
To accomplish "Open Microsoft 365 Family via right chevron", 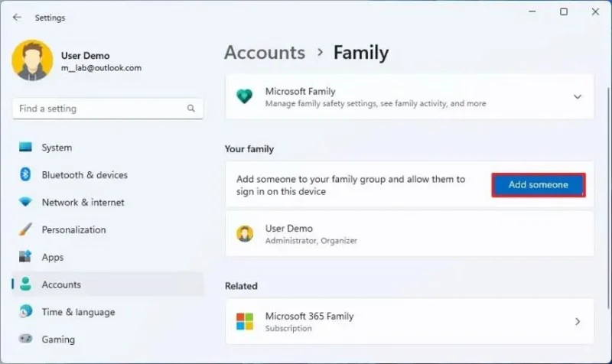I will (578, 321).
